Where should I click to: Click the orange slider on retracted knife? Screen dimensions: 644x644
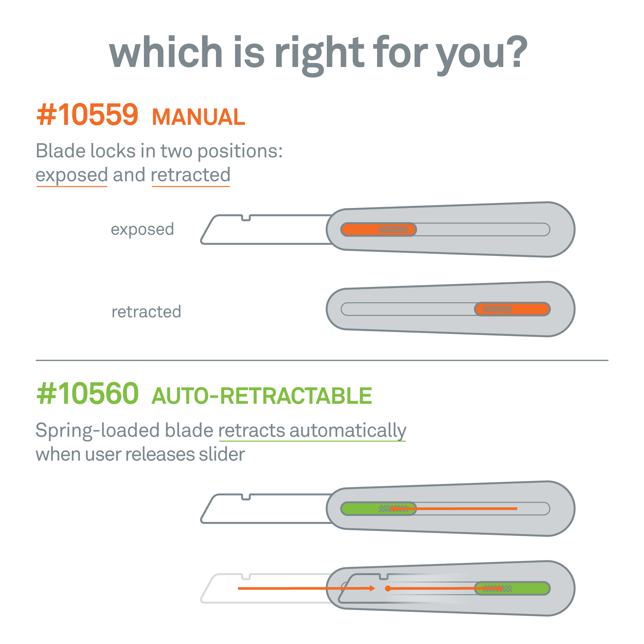512,309
